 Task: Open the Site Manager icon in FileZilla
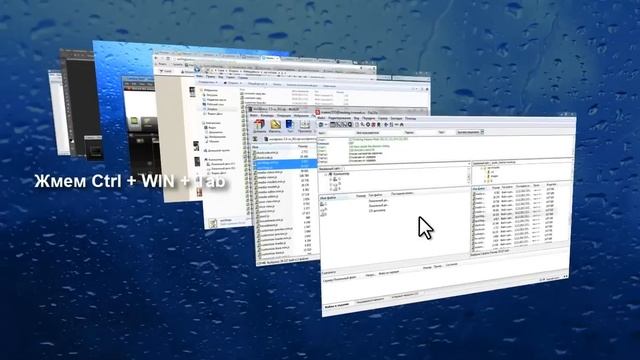click(321, 124)
